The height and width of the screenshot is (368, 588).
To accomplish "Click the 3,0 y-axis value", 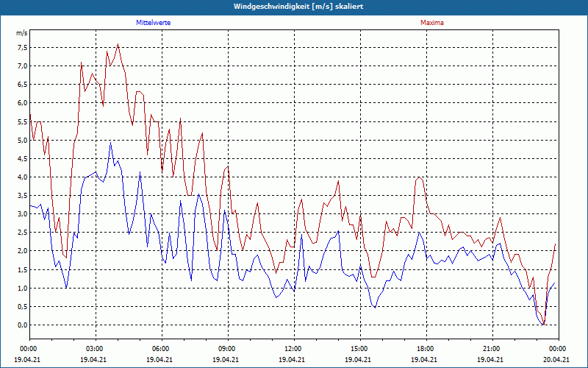I will [22, 214].
